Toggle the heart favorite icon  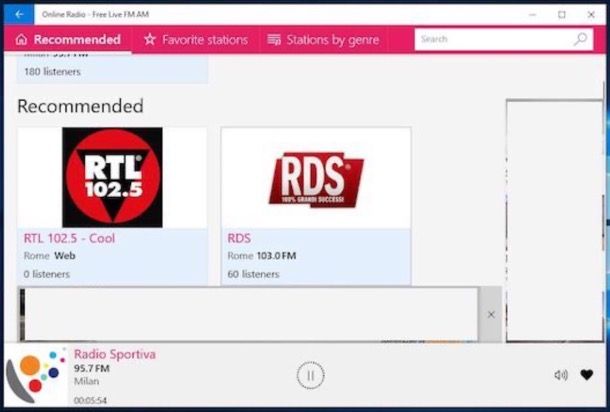(x=587, y=375)
